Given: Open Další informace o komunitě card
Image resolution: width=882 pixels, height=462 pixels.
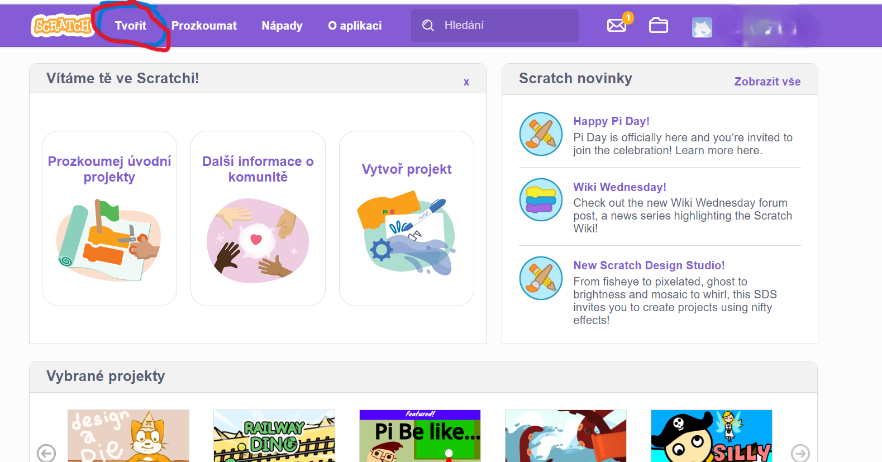Looking at the screenshot, I should (258, 218).
